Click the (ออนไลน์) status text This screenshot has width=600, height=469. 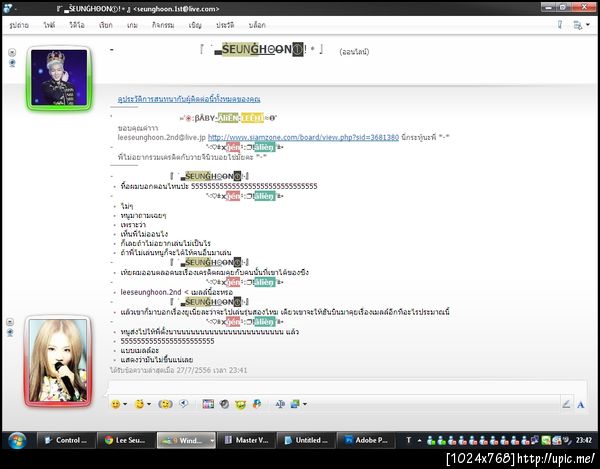(x=354, y=52)
